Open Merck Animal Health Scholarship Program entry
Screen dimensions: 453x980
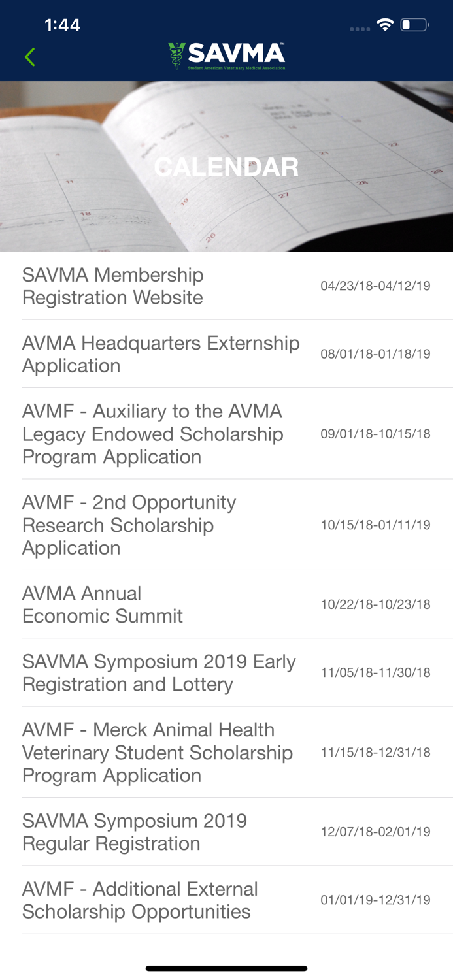point(157,752)
